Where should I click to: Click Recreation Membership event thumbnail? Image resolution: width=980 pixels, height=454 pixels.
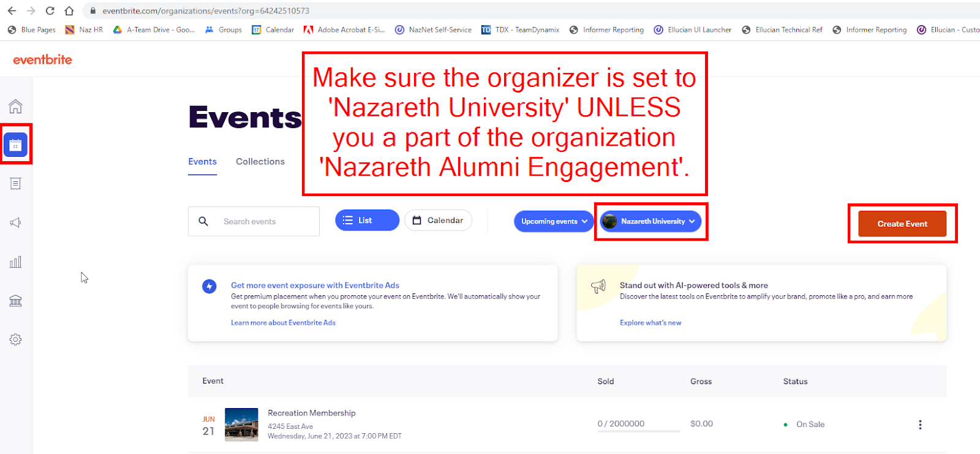[x=241, y=425]
